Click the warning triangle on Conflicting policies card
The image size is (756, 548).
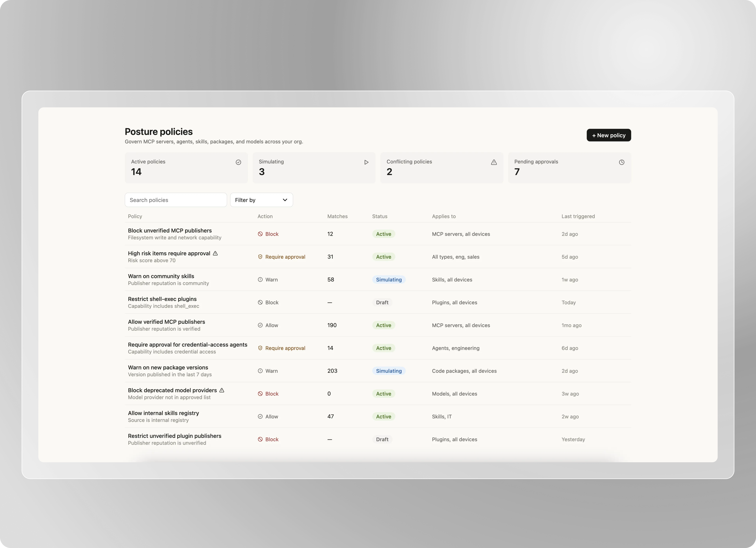point(494,162)
